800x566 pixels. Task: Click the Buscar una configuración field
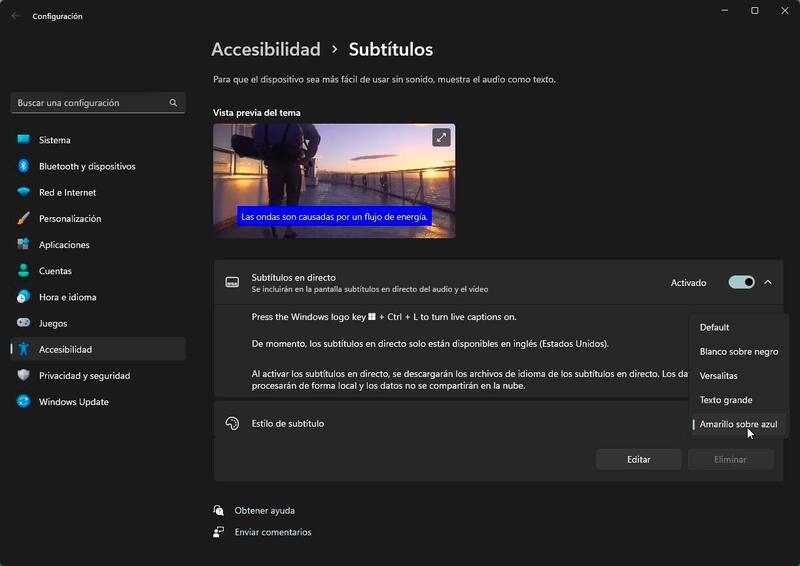tap(90, 103)
